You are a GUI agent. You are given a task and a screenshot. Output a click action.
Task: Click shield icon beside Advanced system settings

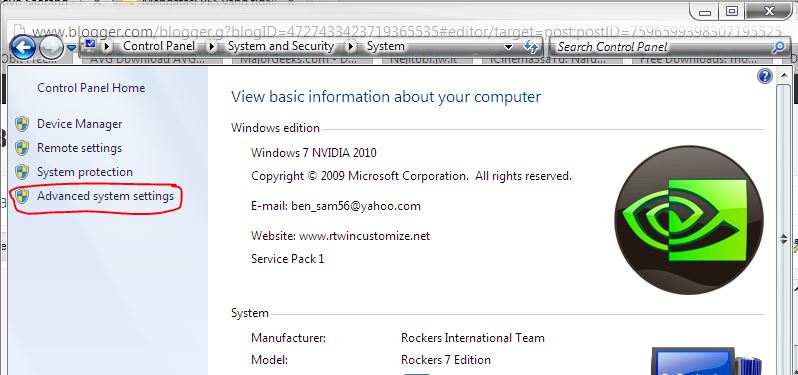click(x=21, y=196)
